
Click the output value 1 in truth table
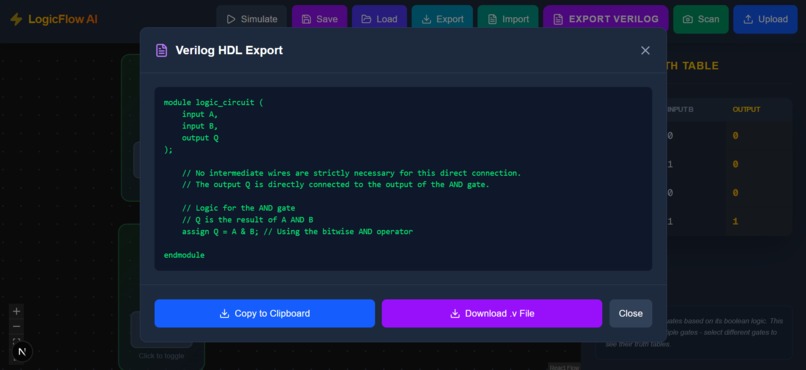click(736, 221)
